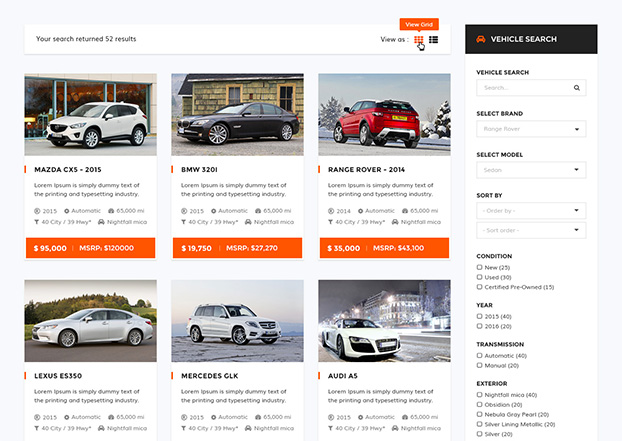Click the MSRP: $120000 text
This screenshot has width=622, height=441.
coord(106,248)
